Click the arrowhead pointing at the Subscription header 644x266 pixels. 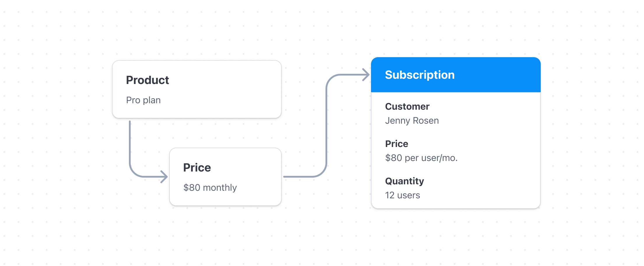click(x=366, y=75)
